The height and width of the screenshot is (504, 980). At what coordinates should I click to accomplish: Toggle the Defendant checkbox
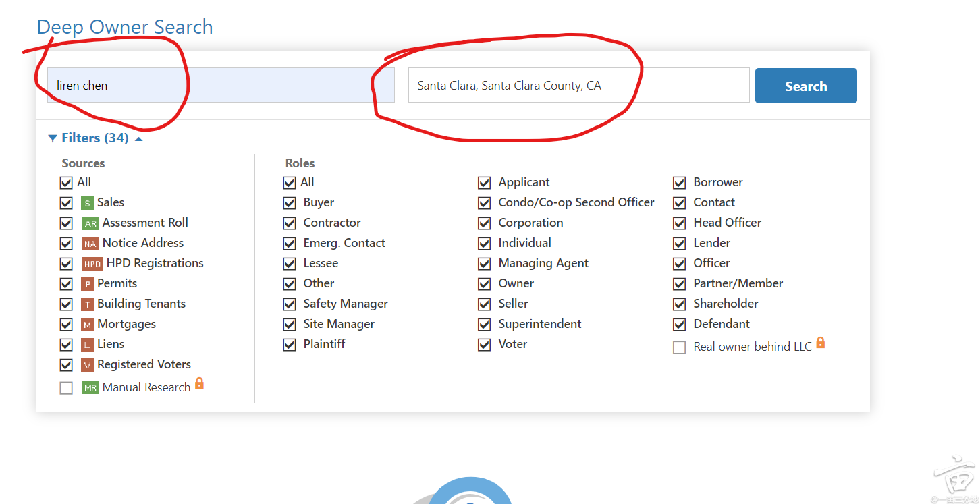[x=680, y=325]
